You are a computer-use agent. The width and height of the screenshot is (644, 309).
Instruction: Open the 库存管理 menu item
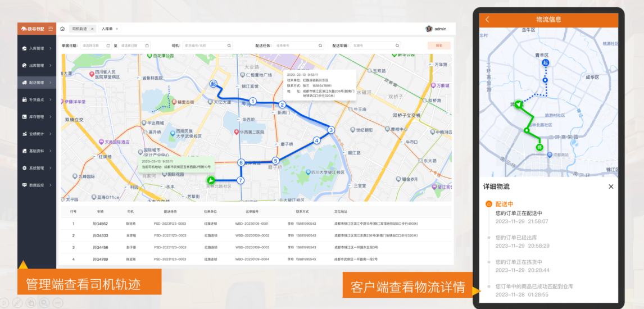point(37,116)
